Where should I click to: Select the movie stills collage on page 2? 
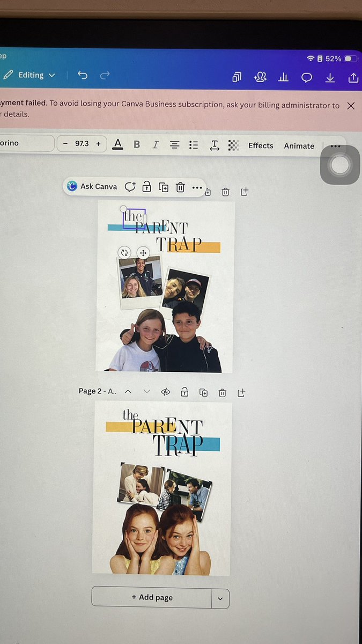[165, 492]
